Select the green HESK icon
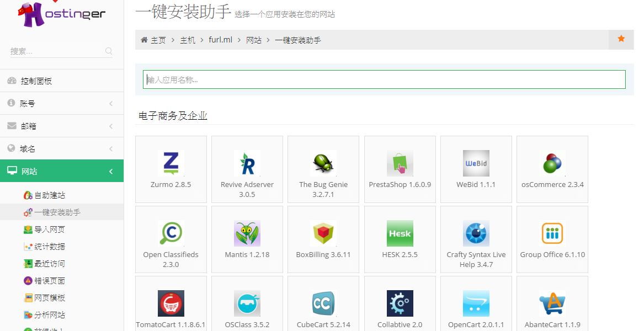Image resolution: width=644 pixels, height=331 pixels. click(400, 233)
